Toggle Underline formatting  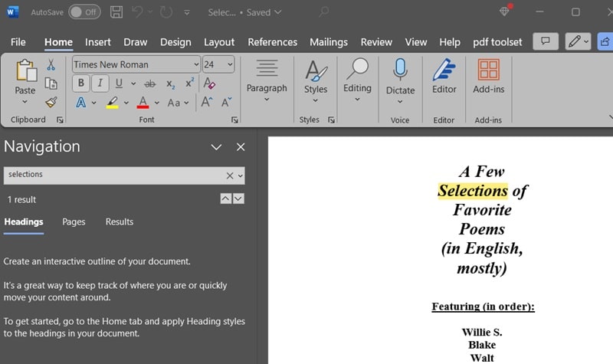point(120,83)
